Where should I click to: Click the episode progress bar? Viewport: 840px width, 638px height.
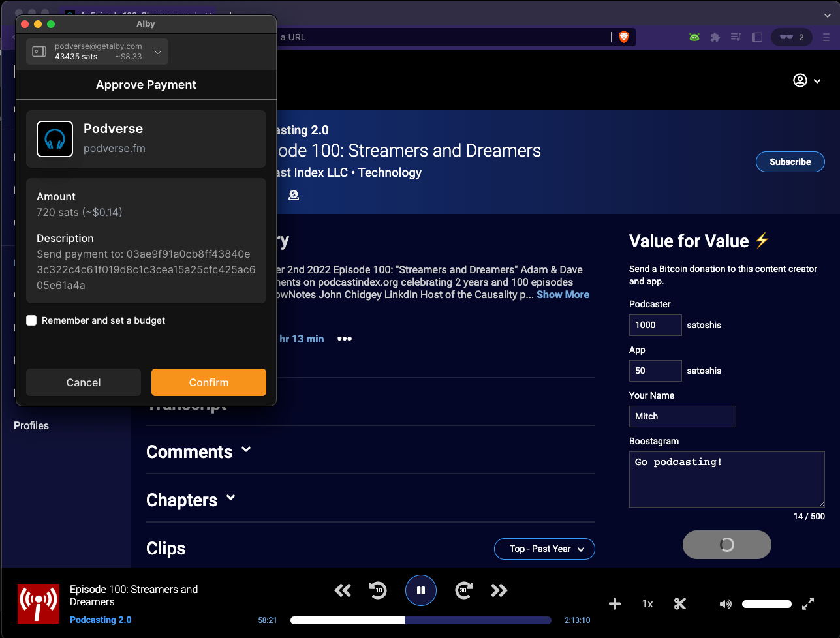(x=421, y=620)
